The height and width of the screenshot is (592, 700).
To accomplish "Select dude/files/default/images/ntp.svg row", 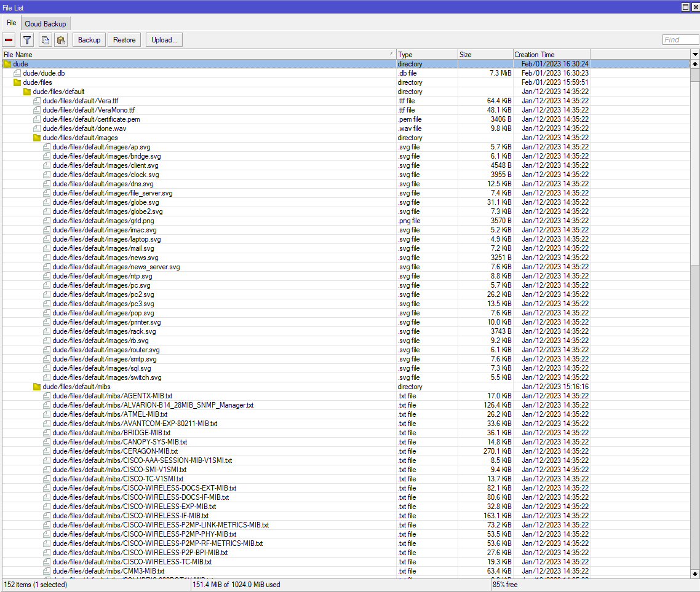I will (346, 276).
